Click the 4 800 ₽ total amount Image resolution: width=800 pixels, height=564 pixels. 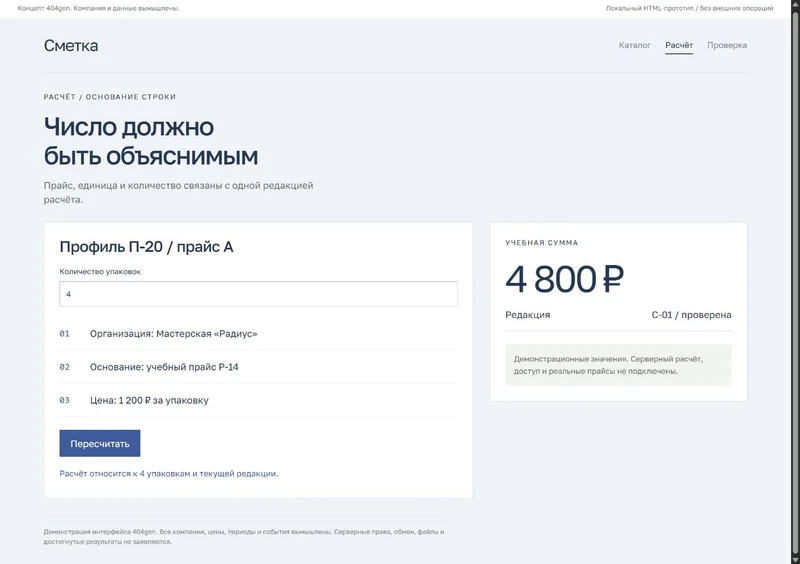(565, 279)
